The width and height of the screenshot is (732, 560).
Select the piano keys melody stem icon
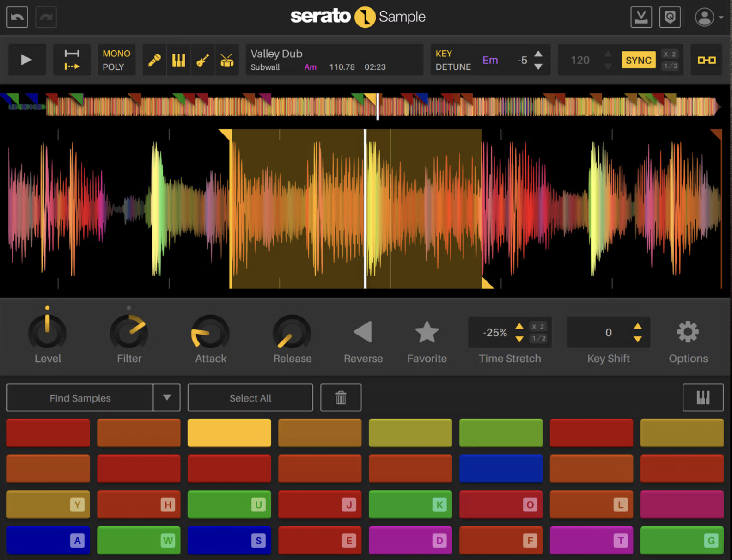coord(178,60)
